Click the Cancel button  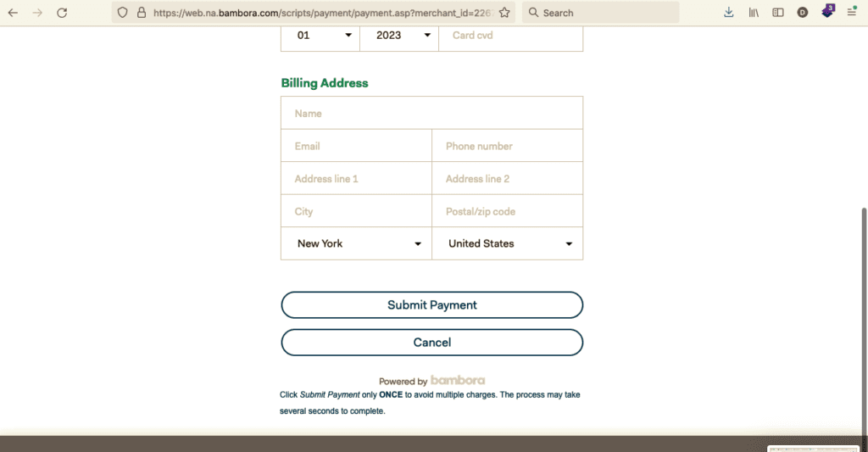(x=431, y=343)
